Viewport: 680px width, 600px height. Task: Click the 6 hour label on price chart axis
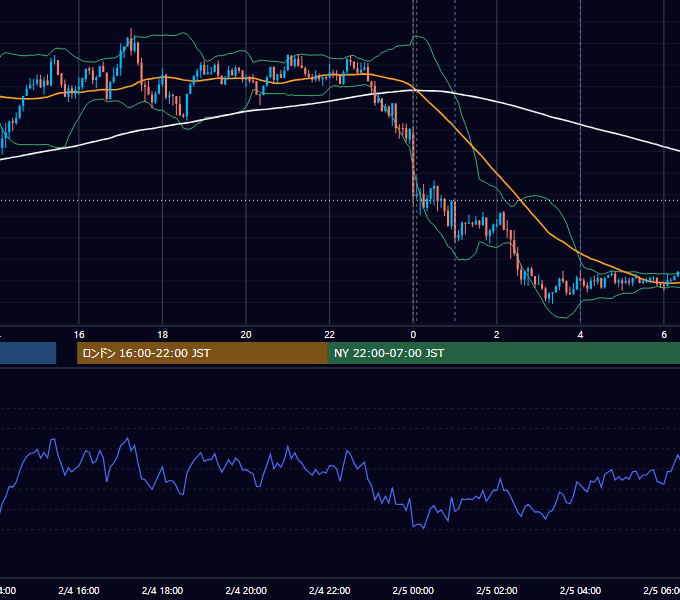664,335
